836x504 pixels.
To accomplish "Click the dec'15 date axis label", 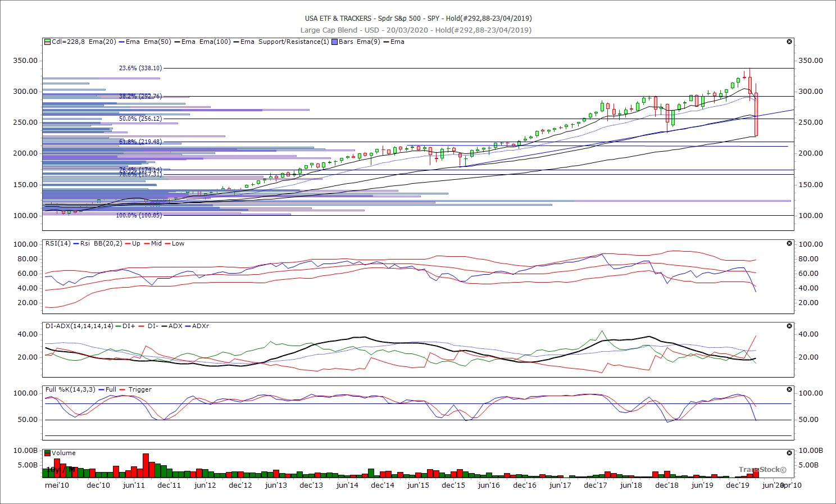I will click(x=453, y=485).
